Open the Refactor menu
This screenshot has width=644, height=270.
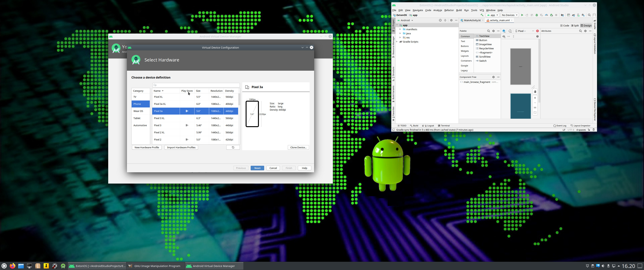pyautogui.click(x=449, y=10)
